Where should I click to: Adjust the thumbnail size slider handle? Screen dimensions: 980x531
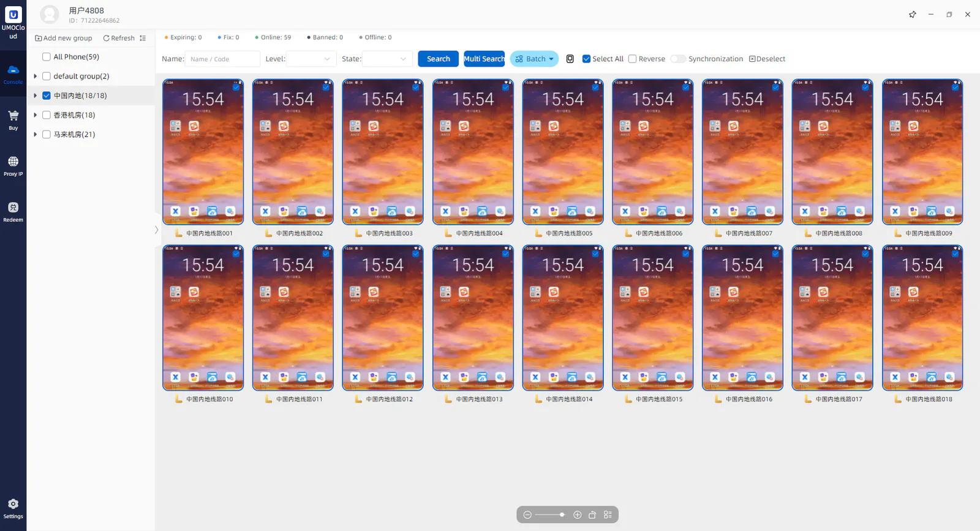(562, 515)
